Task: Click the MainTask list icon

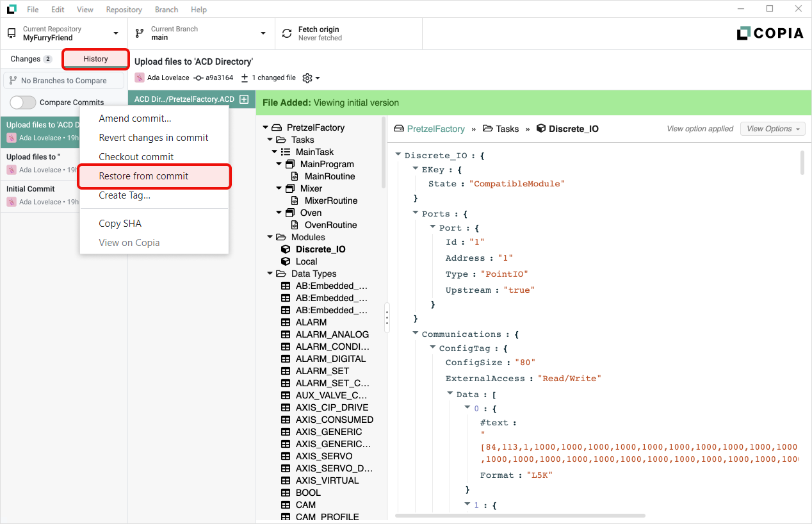Action: coord(286,152)
